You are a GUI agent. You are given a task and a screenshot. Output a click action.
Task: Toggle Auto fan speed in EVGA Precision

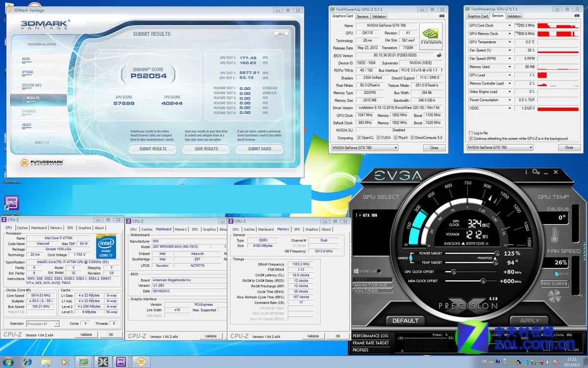pos(557,273)
